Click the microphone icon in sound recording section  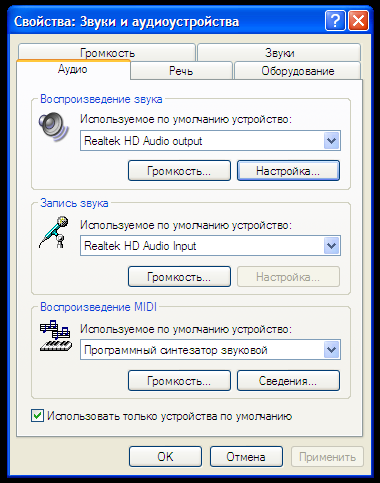(54, 232)
